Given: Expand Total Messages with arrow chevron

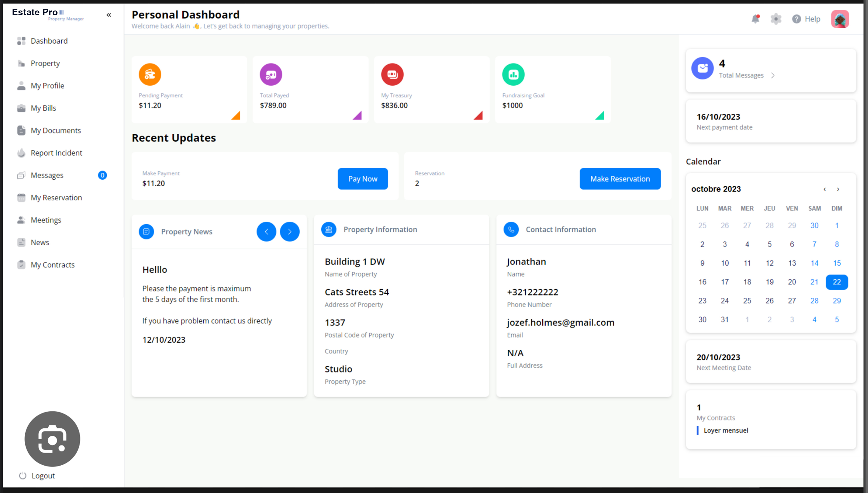Looking at the screenshot, I should (773, 76).
